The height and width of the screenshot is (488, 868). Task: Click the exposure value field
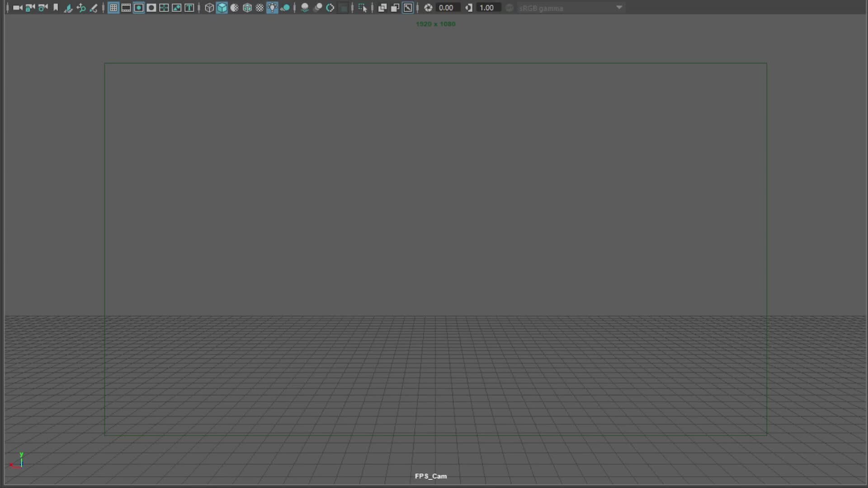tap(447, 8)
